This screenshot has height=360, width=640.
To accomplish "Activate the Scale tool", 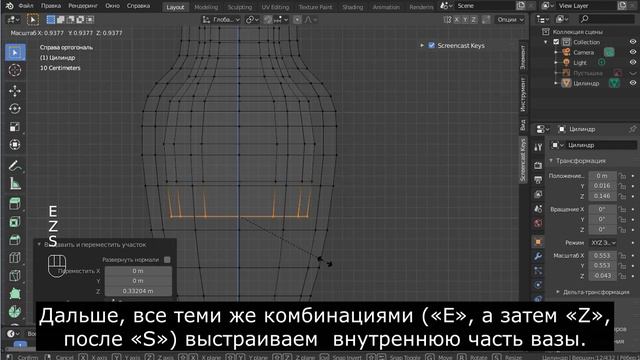I will 15,127.
